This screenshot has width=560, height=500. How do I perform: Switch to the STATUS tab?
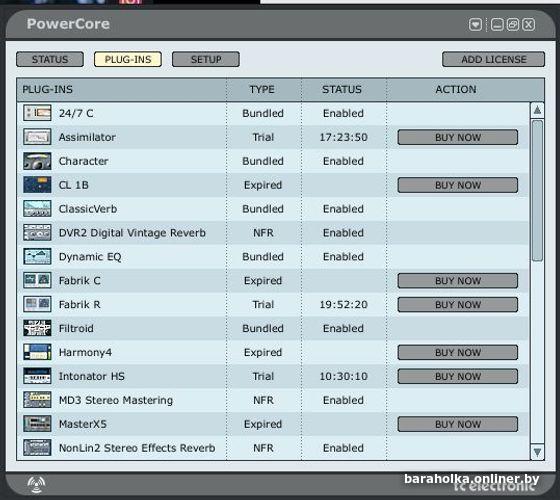coord(50,59)
